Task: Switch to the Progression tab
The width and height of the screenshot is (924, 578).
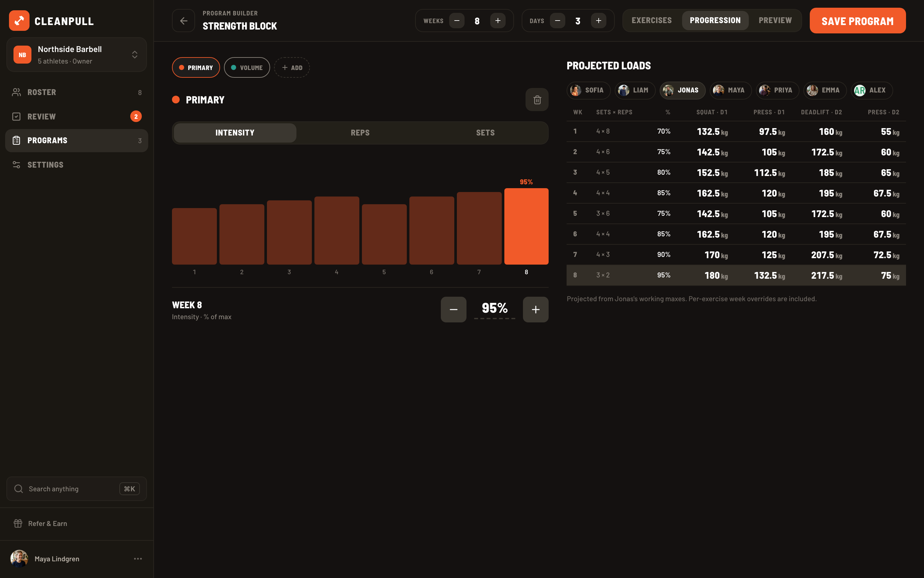Action: pos(715,21)
